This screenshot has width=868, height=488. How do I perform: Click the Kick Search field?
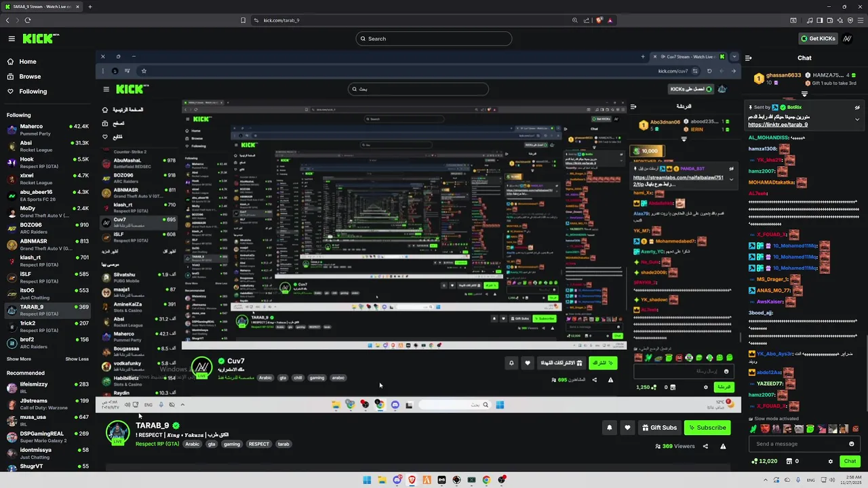click(x=434, y=39)
